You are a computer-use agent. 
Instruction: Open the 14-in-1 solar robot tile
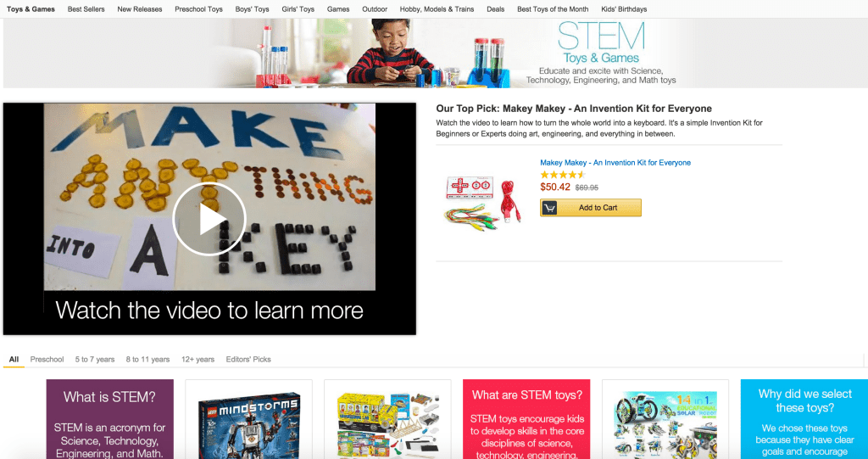click(x=665, y=419)
